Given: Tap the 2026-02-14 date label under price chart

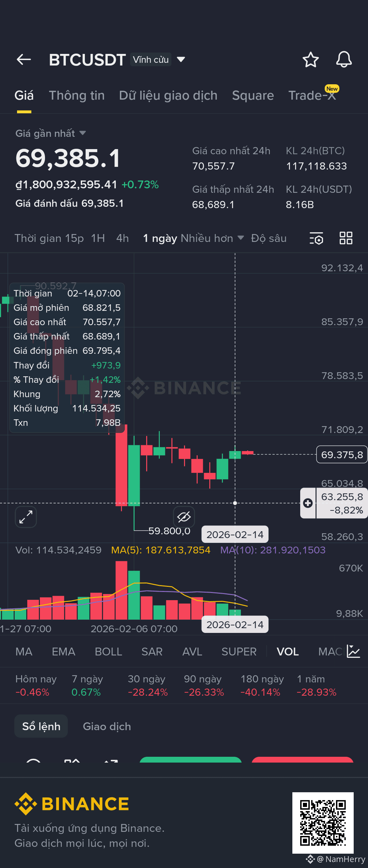Looking at the screenshot, I should pos(235,534).
